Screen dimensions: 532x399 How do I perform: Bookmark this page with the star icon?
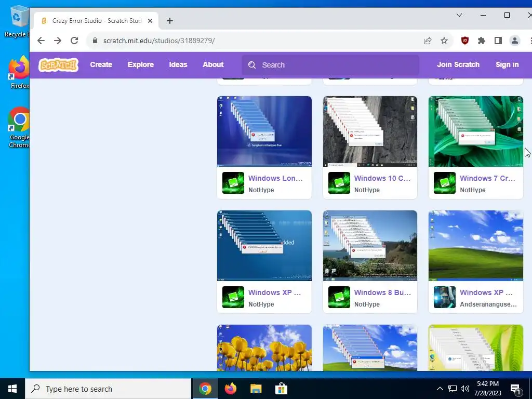444,41
